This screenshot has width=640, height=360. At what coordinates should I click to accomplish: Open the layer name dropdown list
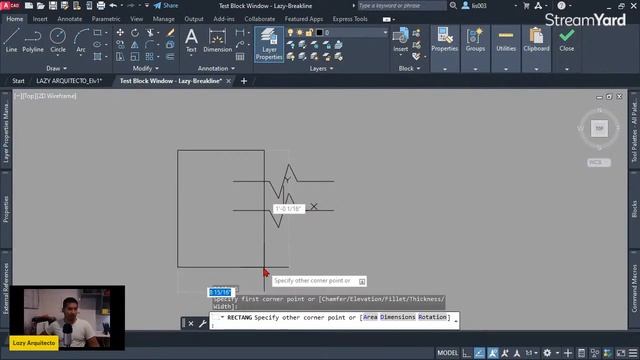385,32
